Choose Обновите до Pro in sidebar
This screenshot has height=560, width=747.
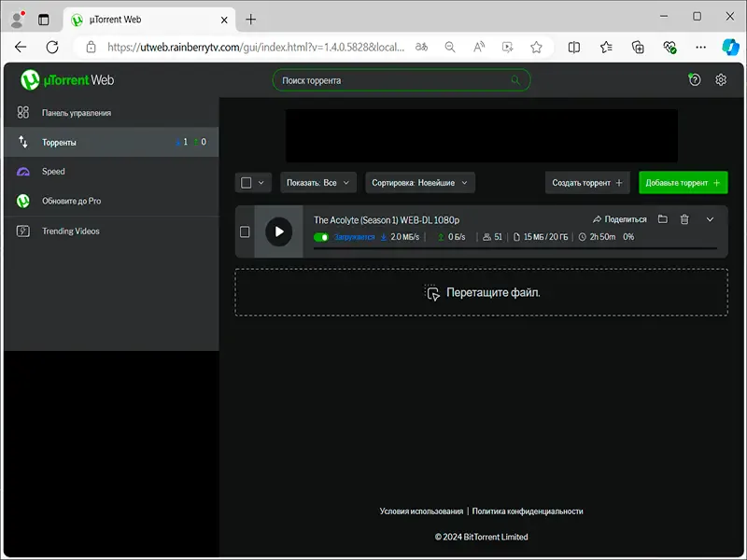[111, 201]
